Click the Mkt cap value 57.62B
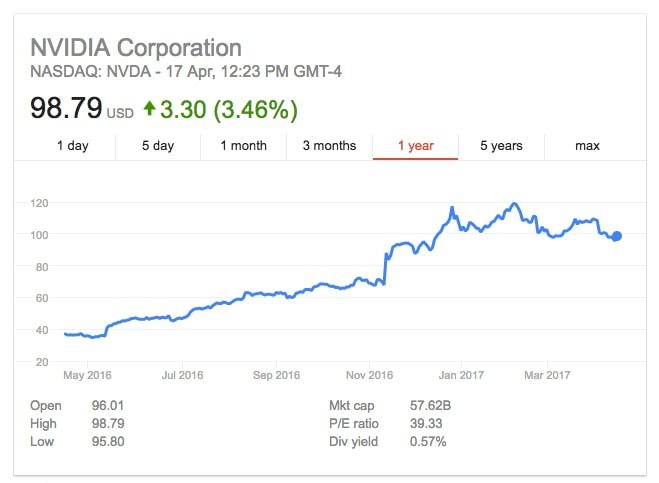The image size is (659, 483). (428, 406)
